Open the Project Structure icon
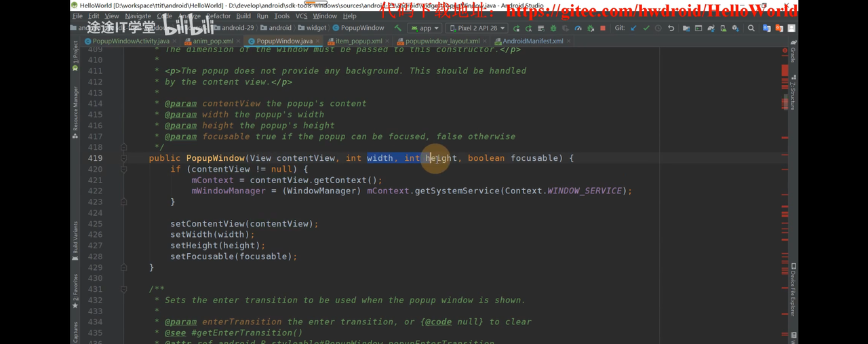This screenshot has height=344, width=868. [686, 28]
